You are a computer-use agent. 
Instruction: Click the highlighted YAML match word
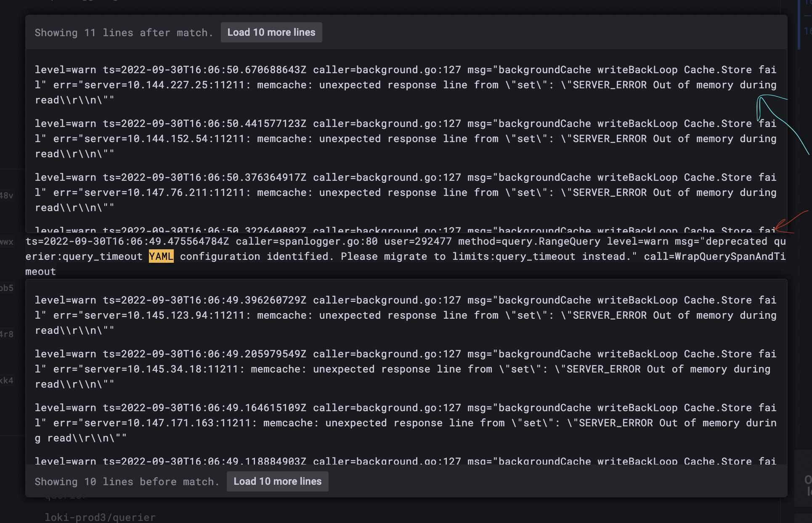[161, 256]
